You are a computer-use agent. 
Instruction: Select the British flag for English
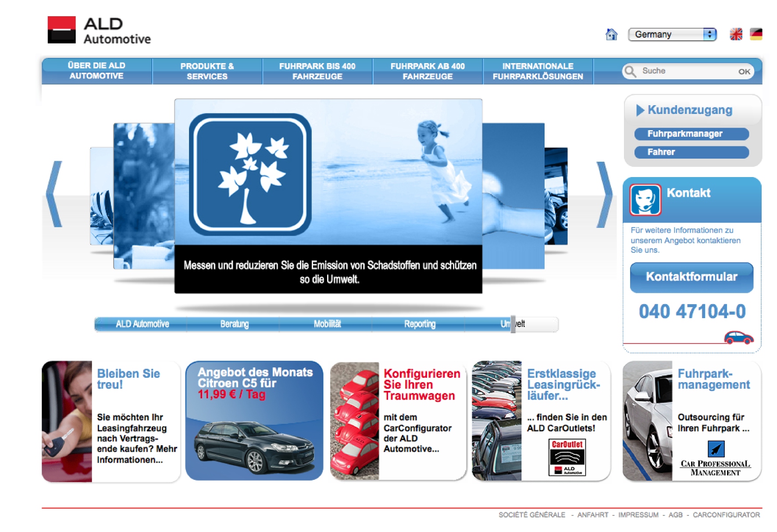pos(737,33)
